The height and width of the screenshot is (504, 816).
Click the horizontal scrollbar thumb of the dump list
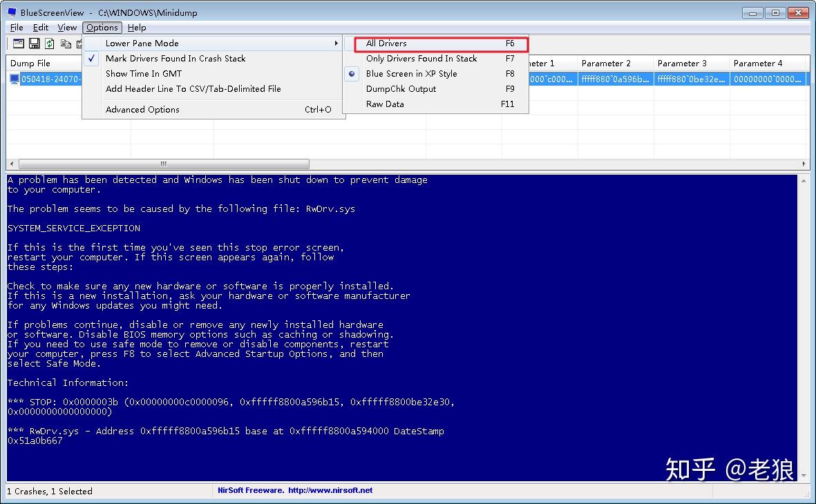point(164,164)
